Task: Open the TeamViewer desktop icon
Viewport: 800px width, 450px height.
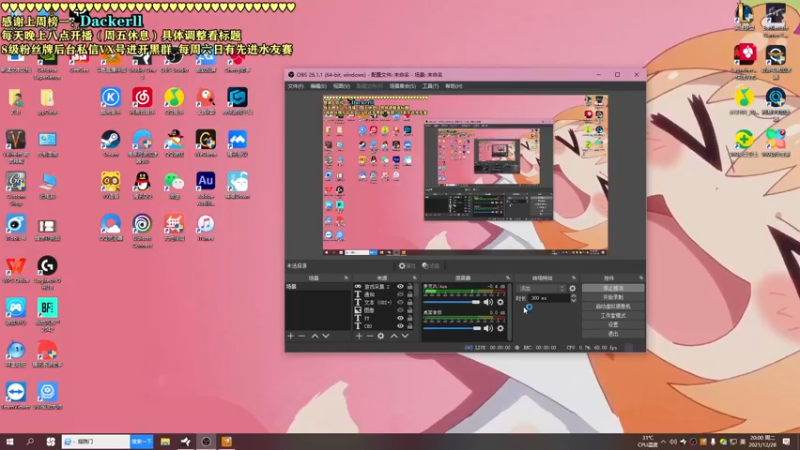Action: click(16, 396)
